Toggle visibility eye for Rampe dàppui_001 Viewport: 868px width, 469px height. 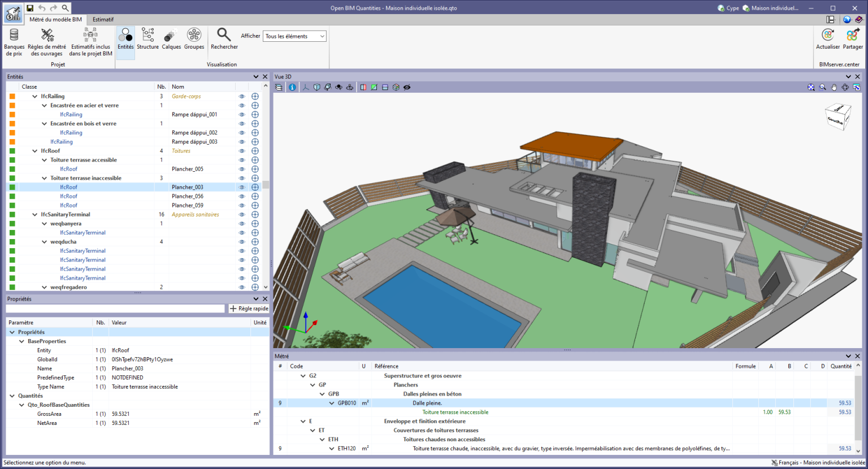click(x=242, y=115)
